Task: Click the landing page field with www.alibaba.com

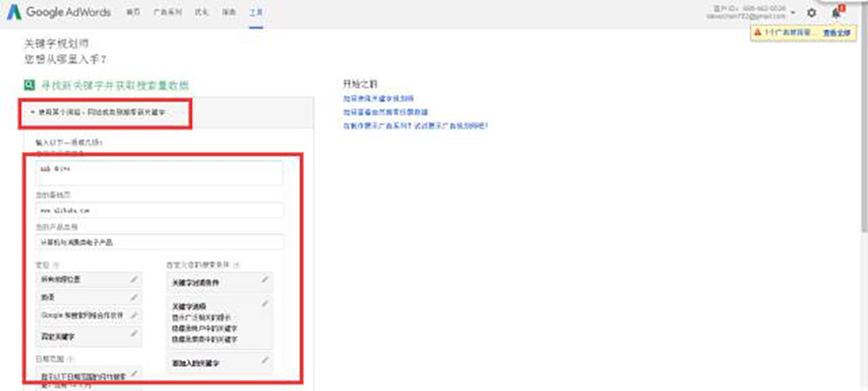Action: pyautogui.click(x=159, y=210)
